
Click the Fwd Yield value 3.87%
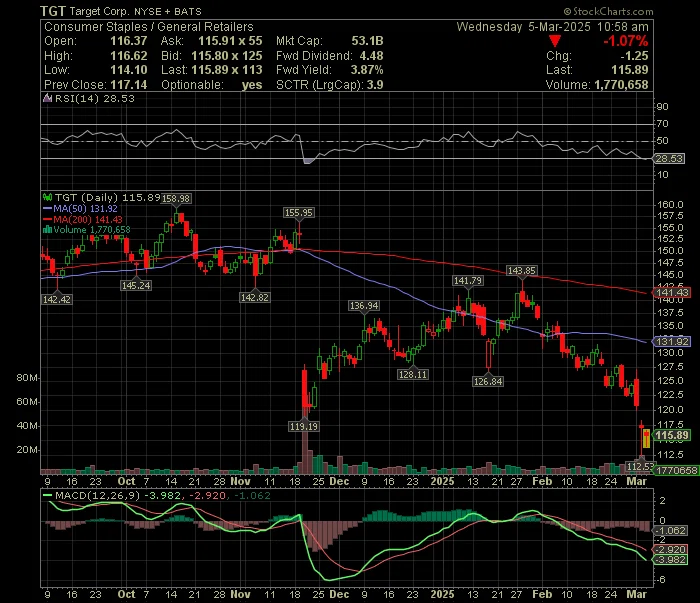367,70
